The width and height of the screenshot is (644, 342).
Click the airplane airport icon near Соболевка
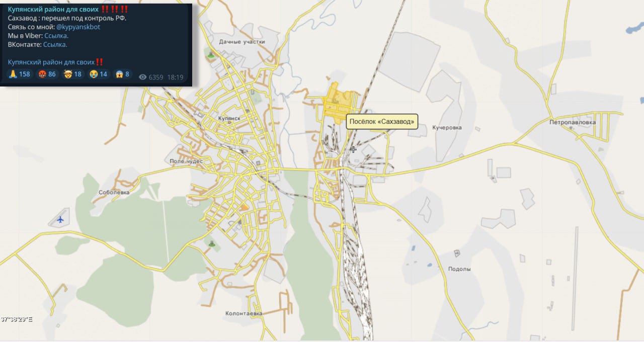(61, 219)
